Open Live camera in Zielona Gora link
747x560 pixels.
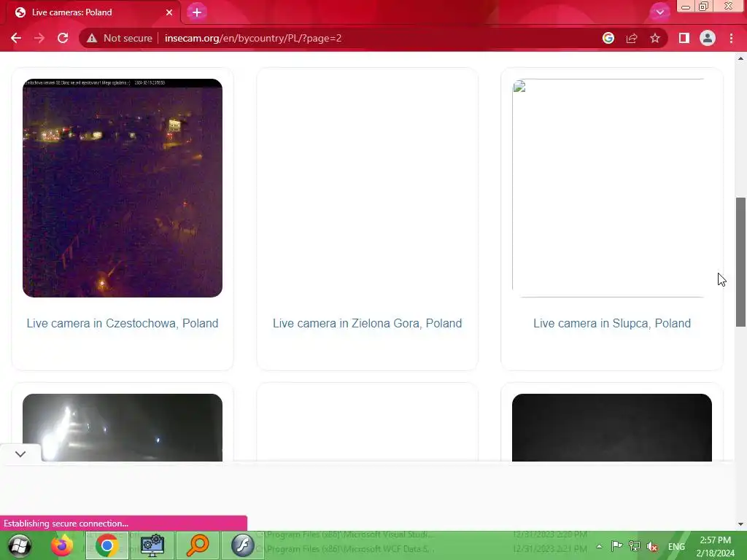368,323
